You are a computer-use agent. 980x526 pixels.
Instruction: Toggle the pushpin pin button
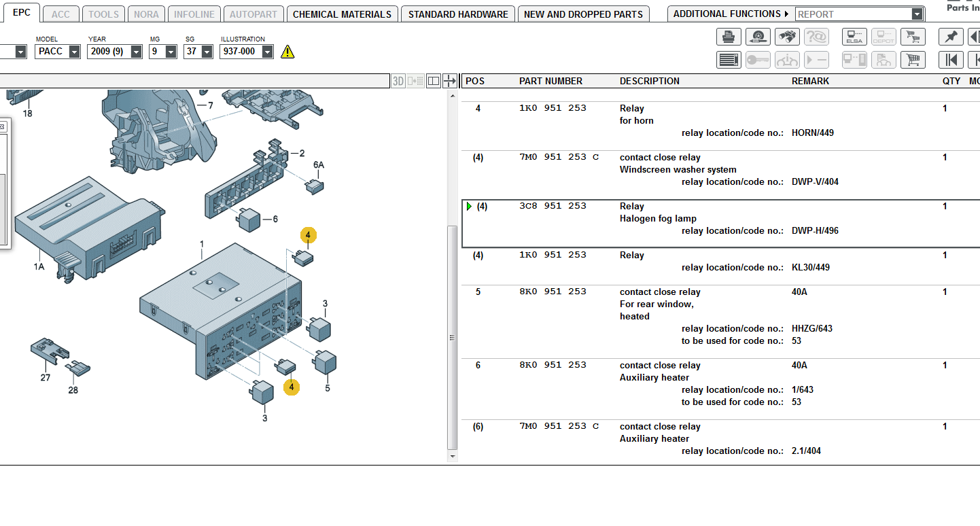coord(951,37)
